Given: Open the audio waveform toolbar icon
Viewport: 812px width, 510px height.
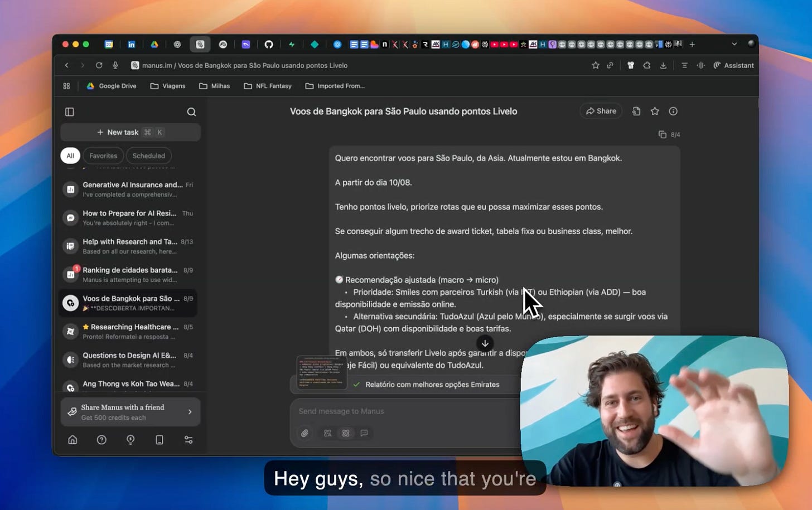Looking at the screenshot, I should coord(701,65).
